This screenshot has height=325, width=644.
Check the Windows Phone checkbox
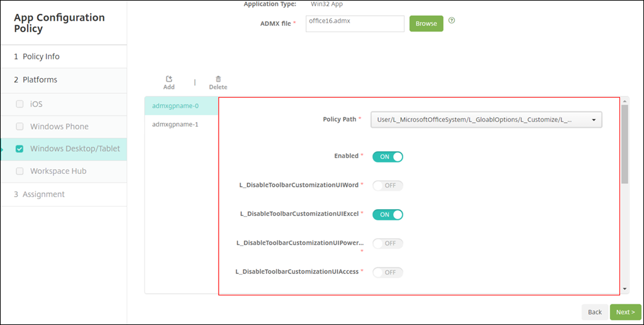point(20,127)
